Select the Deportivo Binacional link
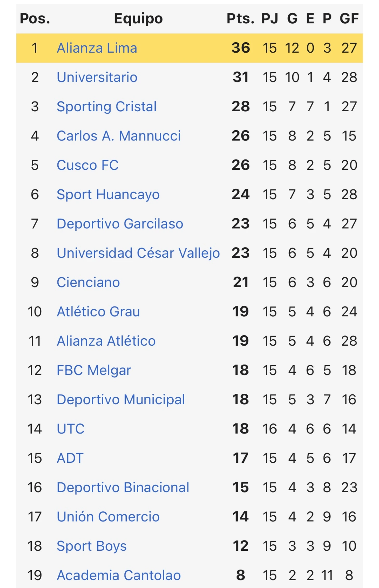The height and width of the screenshot is (588, 379). pos(123,488)
